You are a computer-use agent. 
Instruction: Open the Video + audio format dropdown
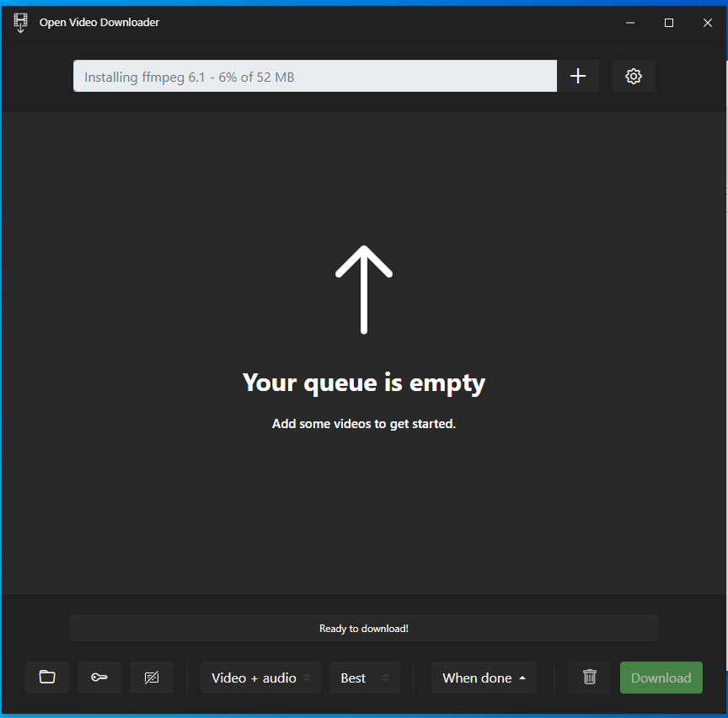[x=254, y=678]
